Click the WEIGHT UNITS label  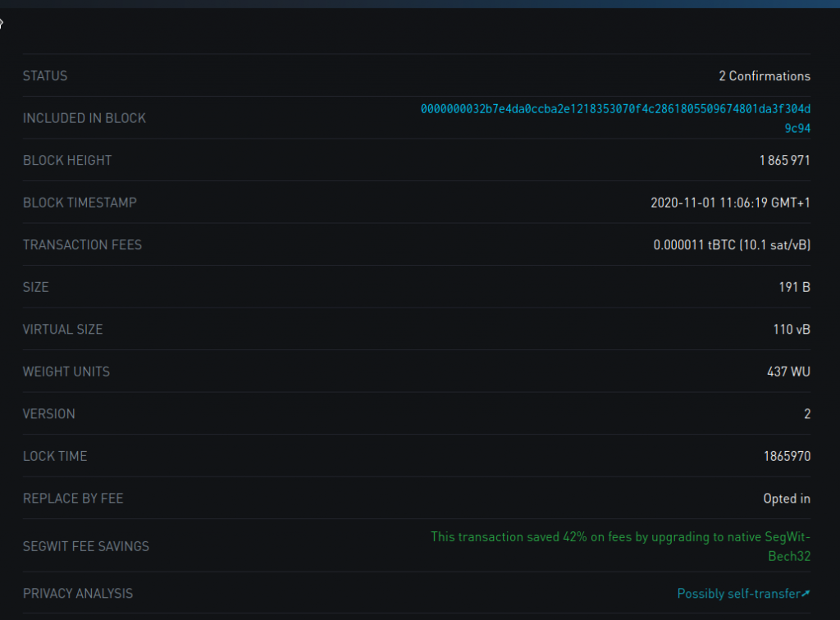pyautogui.click(x=66, y=372)
